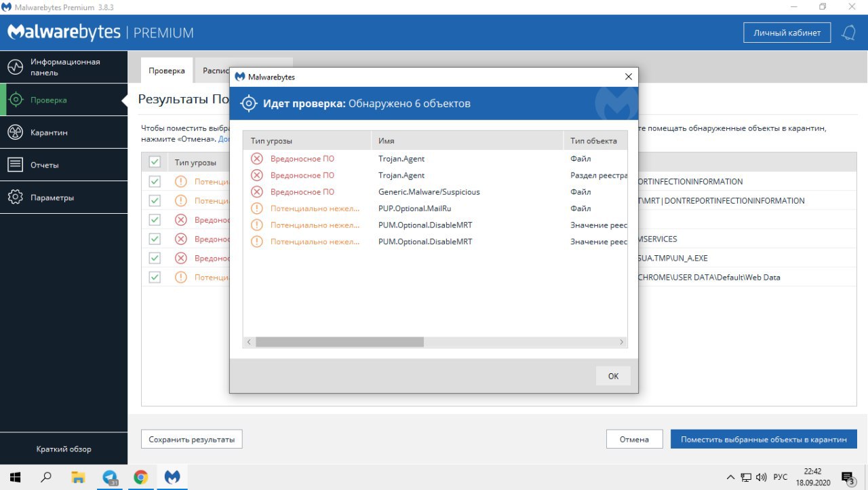Click the OK button in the dialog
868x490 pixels.
[613, 376]
